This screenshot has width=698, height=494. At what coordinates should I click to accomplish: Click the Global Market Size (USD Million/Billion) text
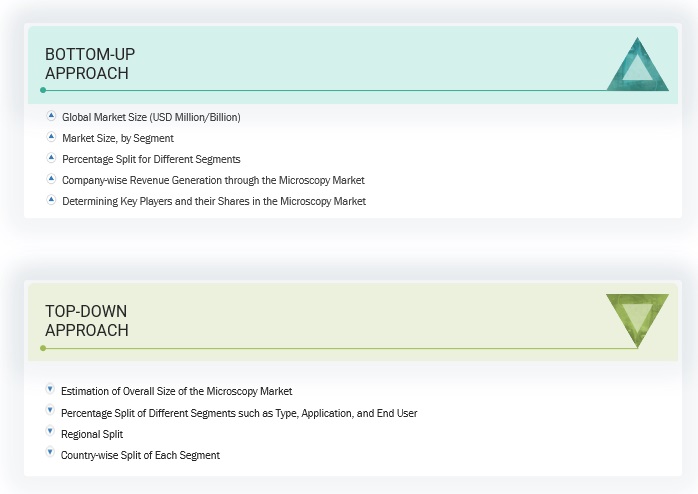coord(151,117)
